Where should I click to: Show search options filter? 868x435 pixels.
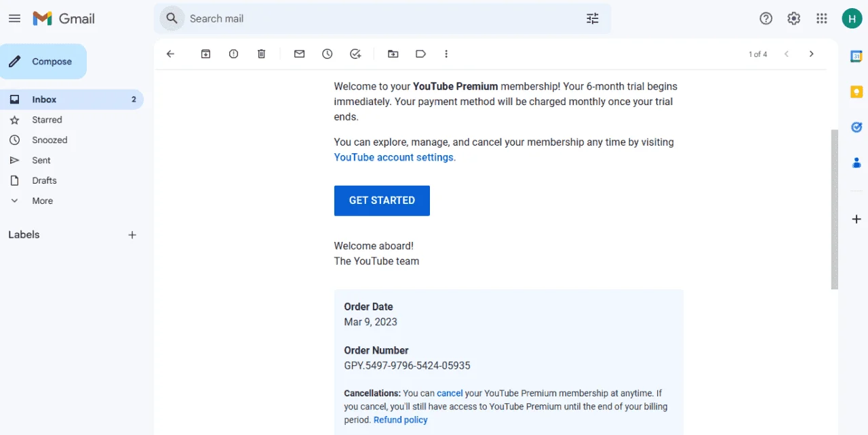tap(593, 19)
